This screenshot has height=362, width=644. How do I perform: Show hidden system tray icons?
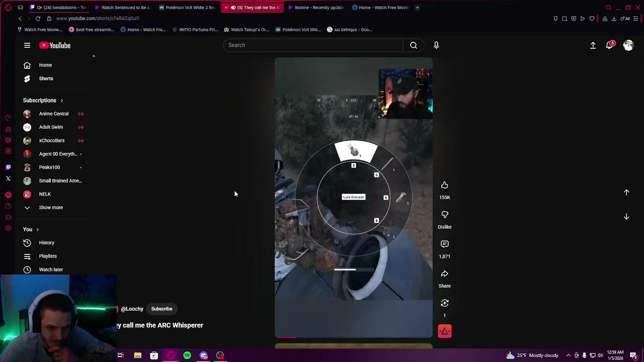[x=569, y=355]
